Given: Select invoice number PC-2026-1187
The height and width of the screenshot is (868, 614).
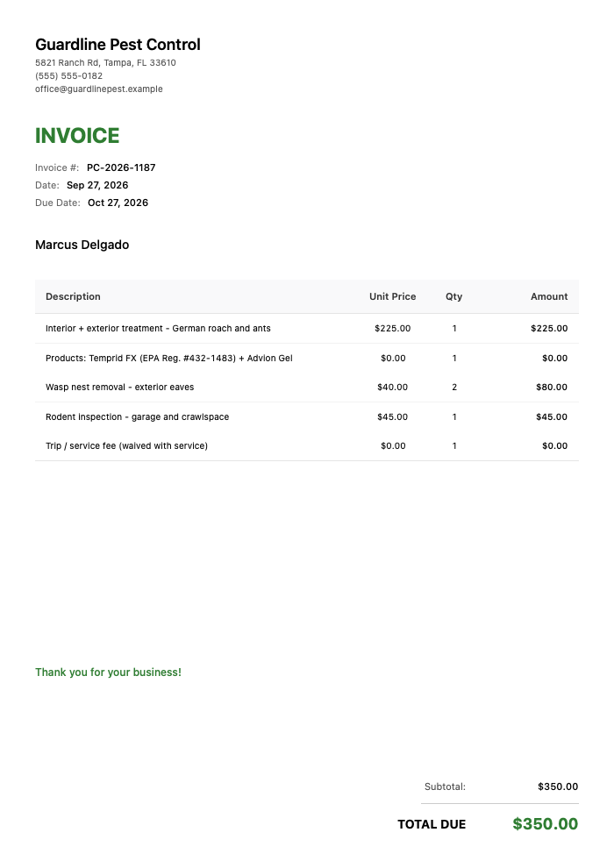Looking at the screenshot, I should (121, 167).
